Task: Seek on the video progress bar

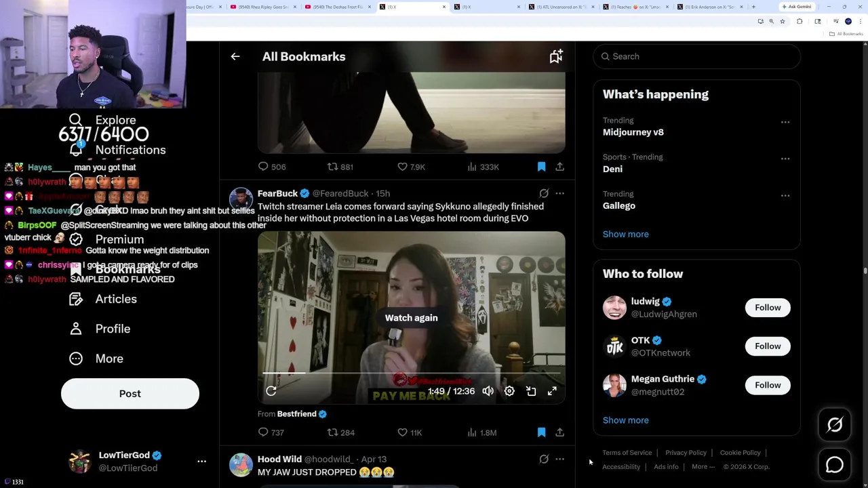Action: 411,373
